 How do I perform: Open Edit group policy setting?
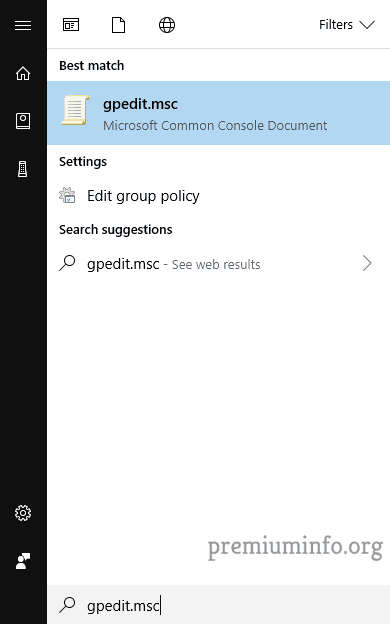pos(218,196)
